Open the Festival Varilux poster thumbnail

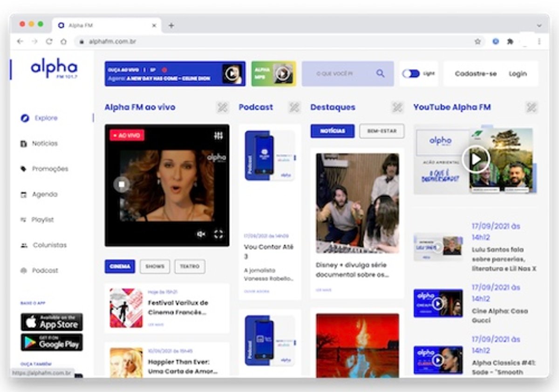point(126,308)
